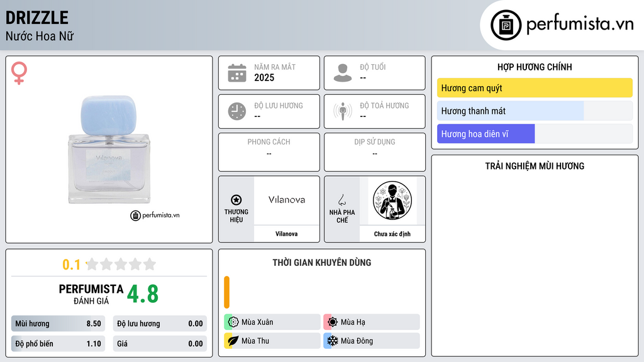Click the Vilanova brand logo image
644x362 pixels.
(287, 200)
